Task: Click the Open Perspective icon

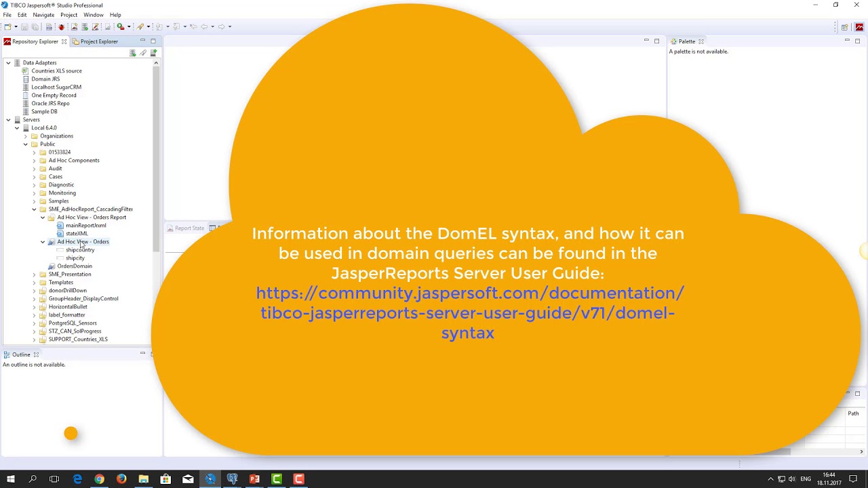Action: 844,27
